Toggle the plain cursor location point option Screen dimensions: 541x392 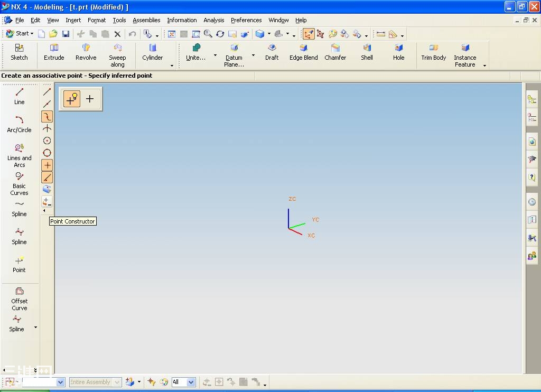(x=90, y=99)
